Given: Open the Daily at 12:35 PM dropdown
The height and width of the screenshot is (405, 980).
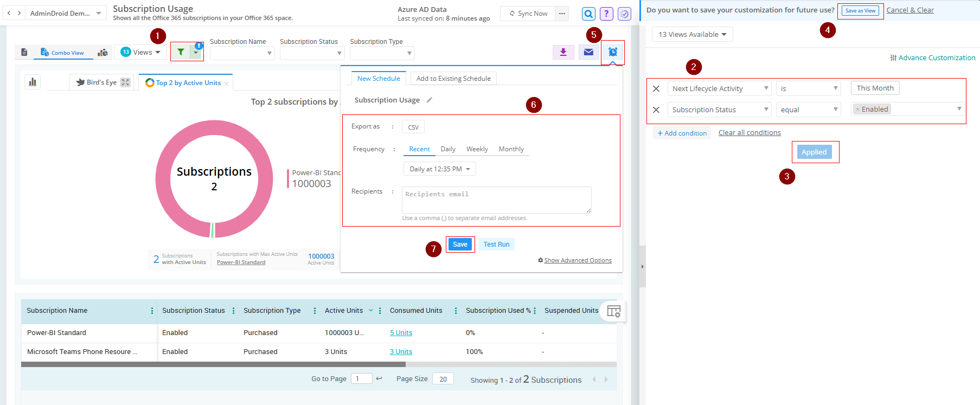Looking at the screenshot, I should [x=439, y=169].
